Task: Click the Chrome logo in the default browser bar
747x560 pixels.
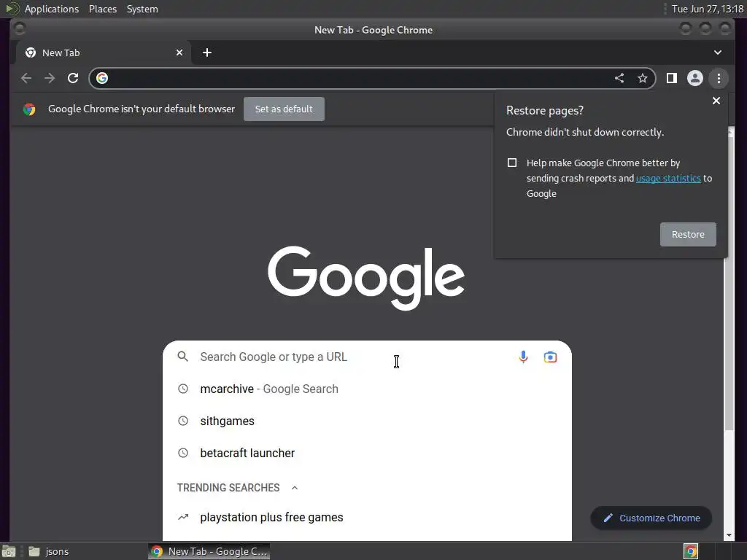Action: click(29, 109)
